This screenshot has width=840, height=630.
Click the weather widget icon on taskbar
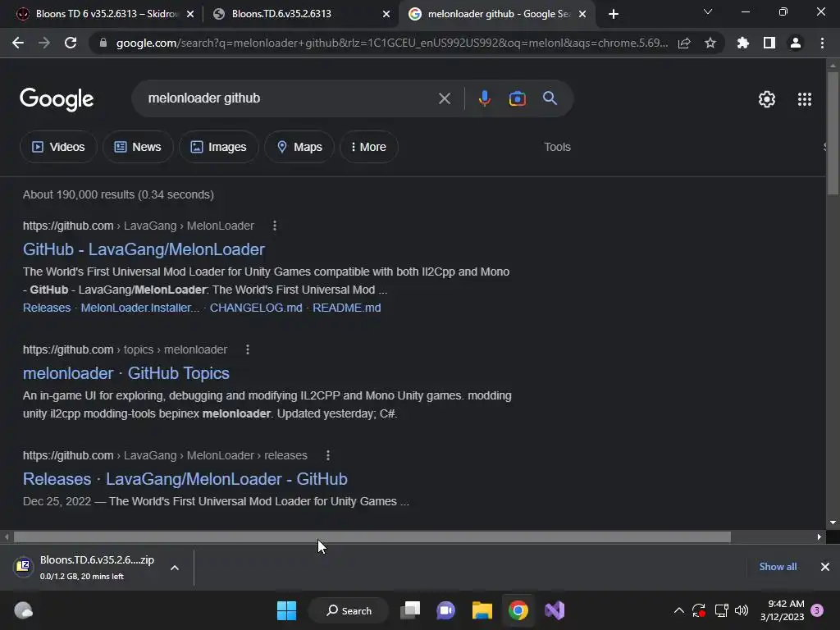click(x=23, y=610)
